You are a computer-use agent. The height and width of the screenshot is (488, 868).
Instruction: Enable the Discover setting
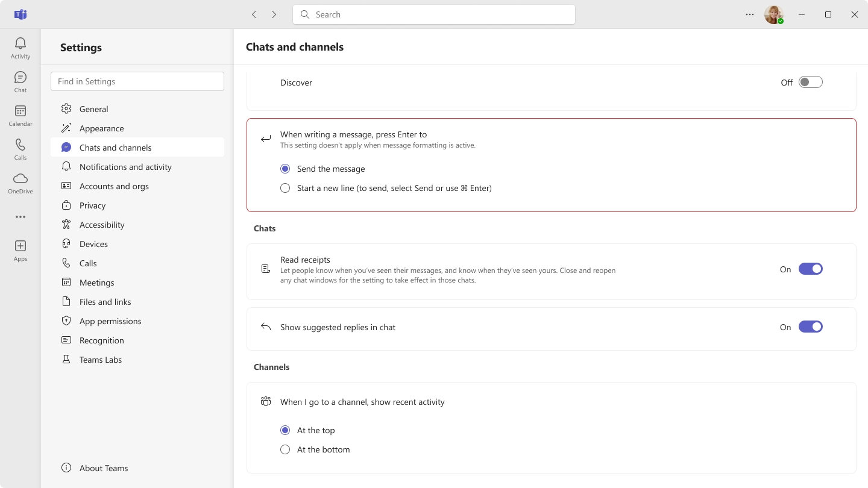point(811,82)
